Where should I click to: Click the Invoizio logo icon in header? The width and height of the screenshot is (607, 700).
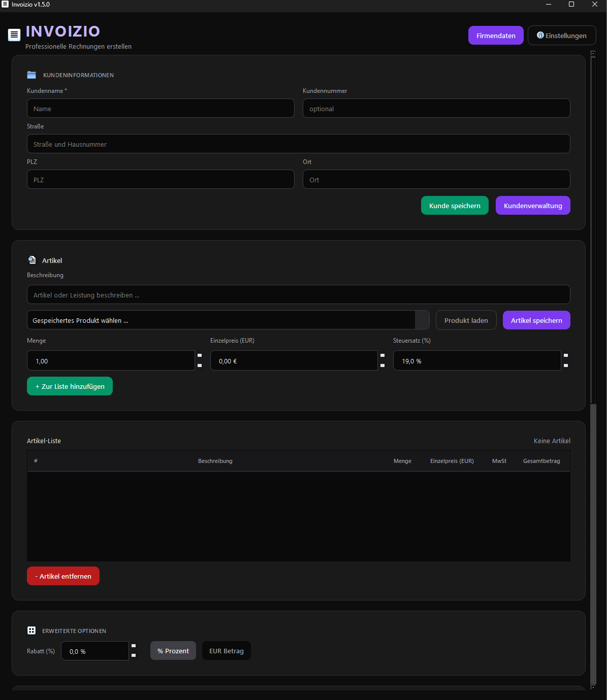pyautogui.click(x=14, y=35)
